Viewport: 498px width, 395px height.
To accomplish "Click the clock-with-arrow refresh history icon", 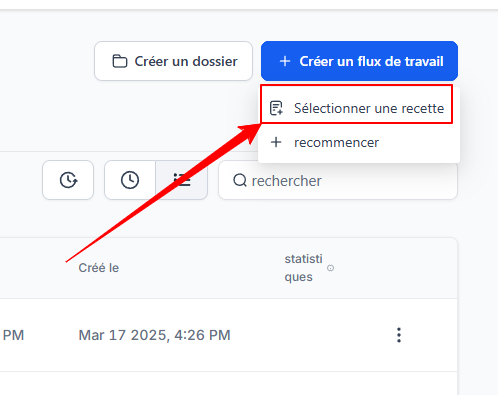I will click(68, 180).
